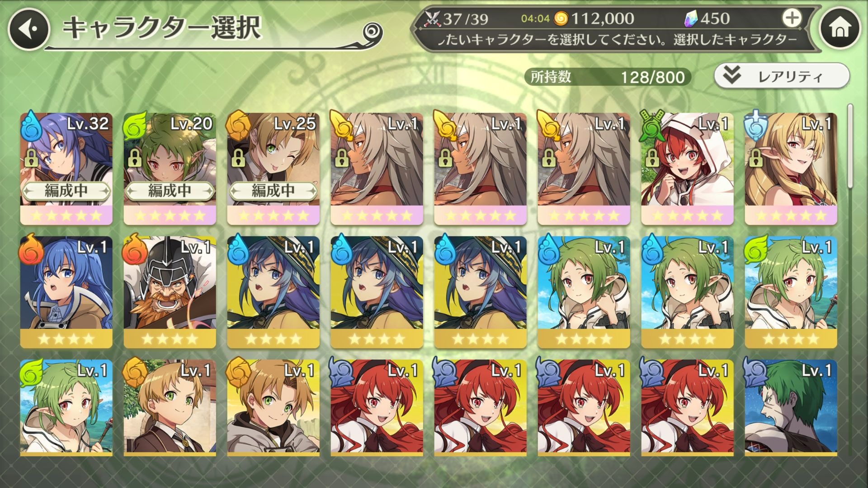Click the crossed swords stamina icon
The image size is (868, 488).
tap(432, 19)
